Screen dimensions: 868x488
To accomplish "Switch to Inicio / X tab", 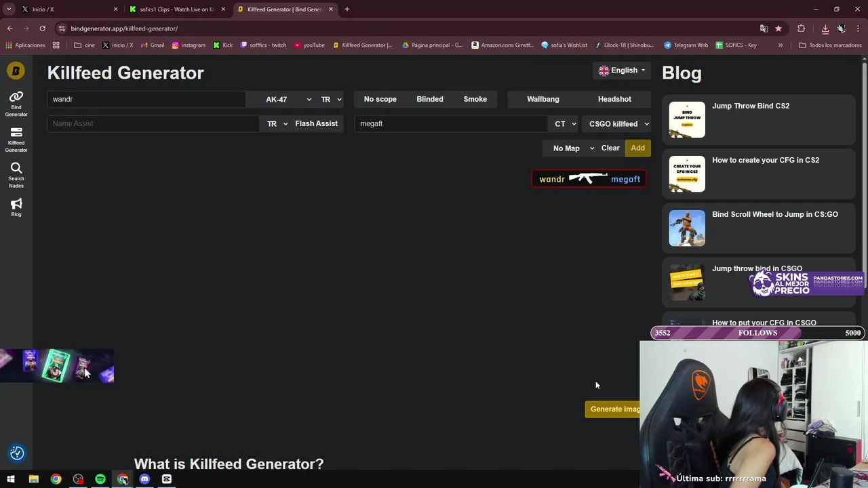I will point(70,9).
